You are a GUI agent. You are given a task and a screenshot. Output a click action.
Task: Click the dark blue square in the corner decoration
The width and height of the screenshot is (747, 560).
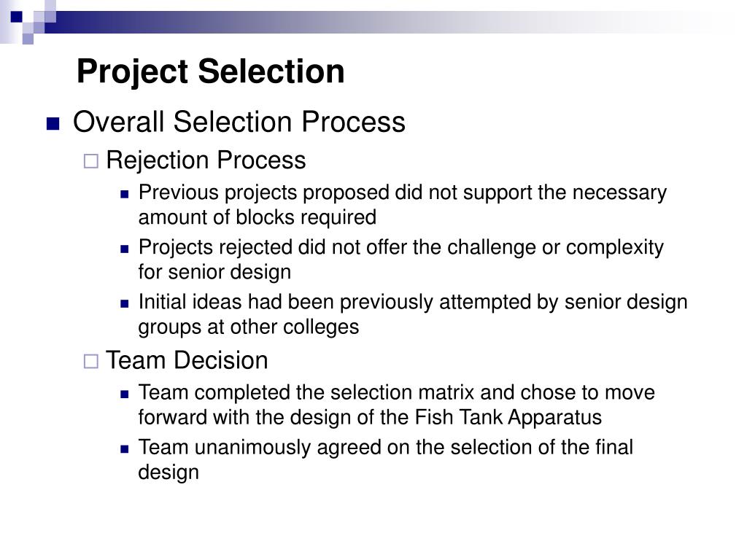[x=16, y=17]
